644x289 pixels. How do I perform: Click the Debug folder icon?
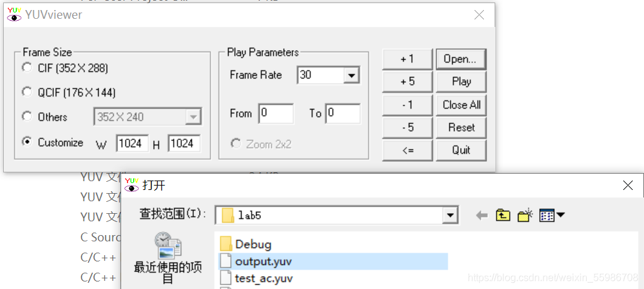pos(226,244)
